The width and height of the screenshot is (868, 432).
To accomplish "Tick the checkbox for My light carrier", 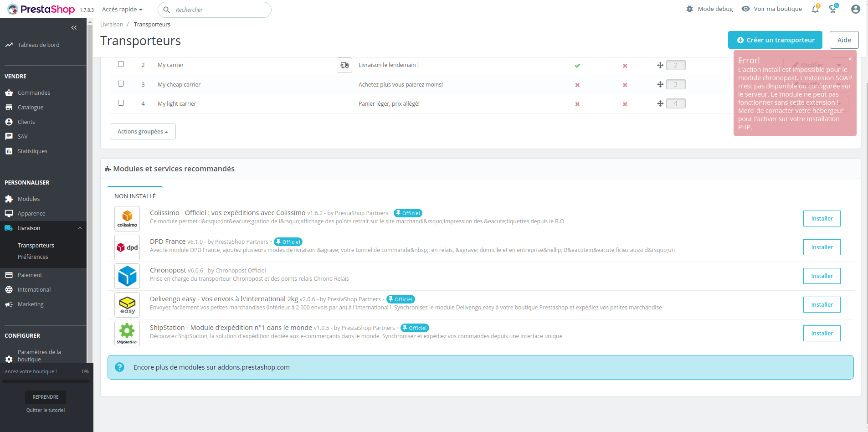I will pos(121,103).
